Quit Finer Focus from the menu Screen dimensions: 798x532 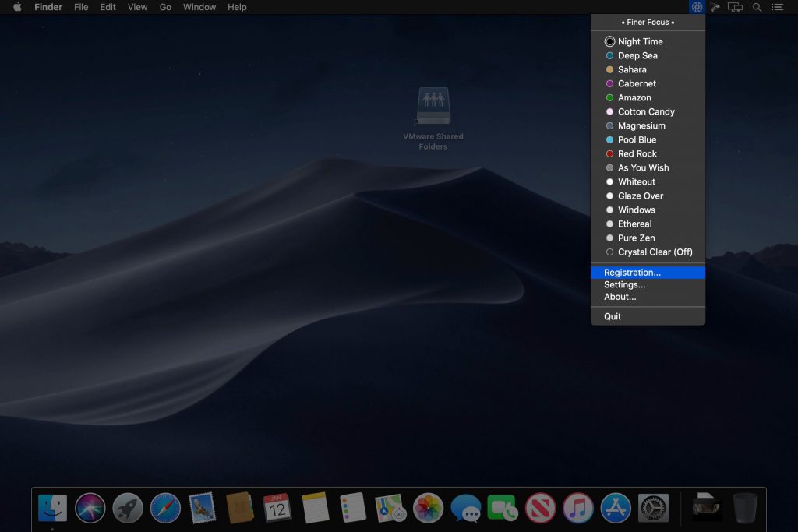[613, 316]
